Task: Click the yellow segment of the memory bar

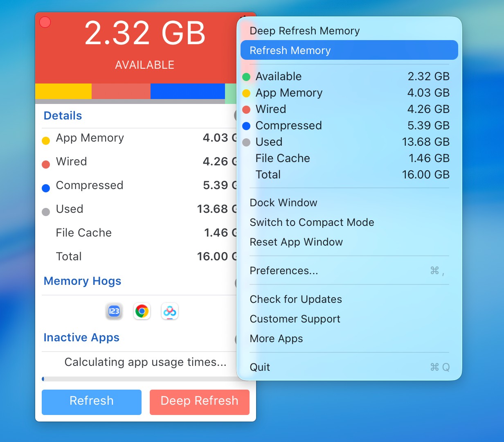Action: (63, 91)
